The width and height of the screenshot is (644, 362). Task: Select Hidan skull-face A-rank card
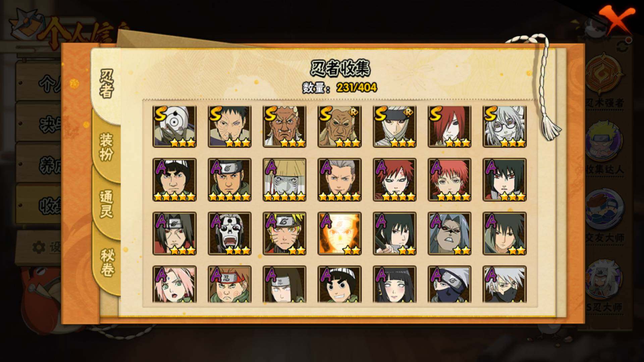pos(229,234)
